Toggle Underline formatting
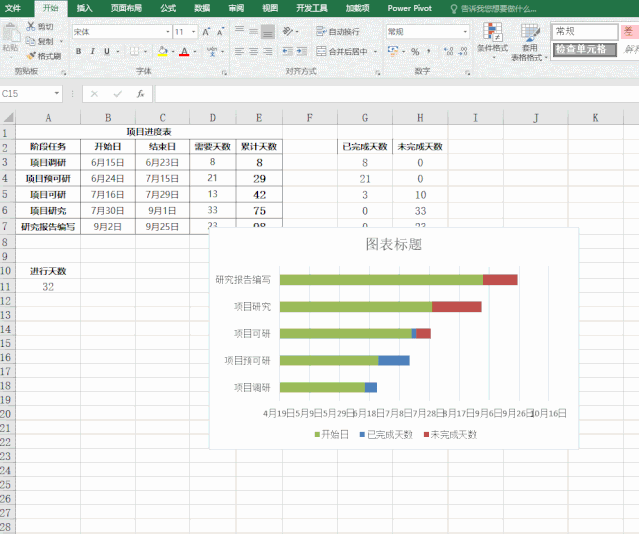 point(107,51)
